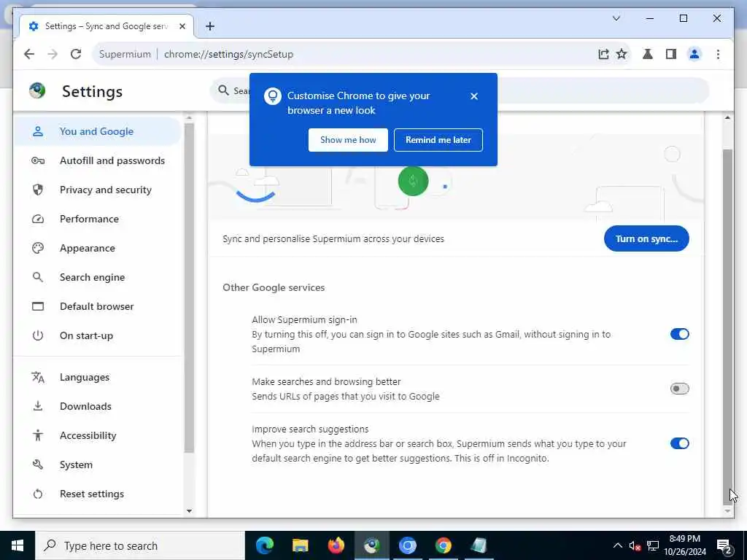This screenshot has width=747, height=560.
Task: Open Accessibility settings
Action: click(x=98, y=435)
